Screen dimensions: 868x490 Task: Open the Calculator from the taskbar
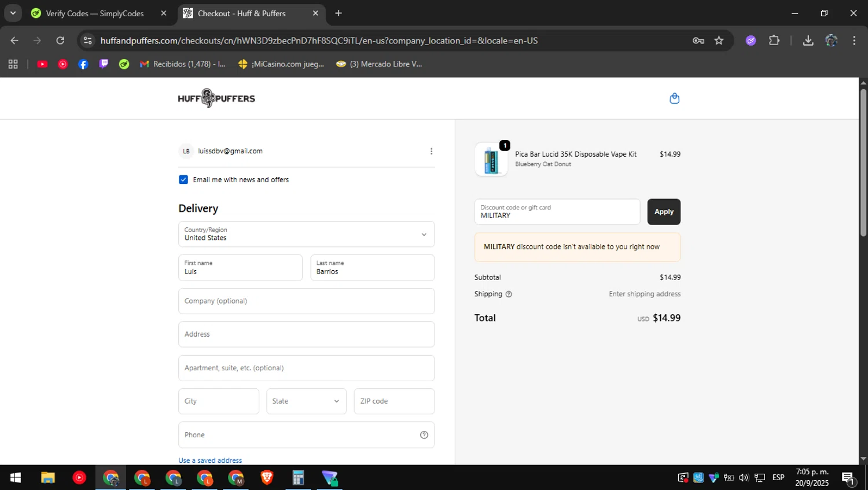[298, 478]
